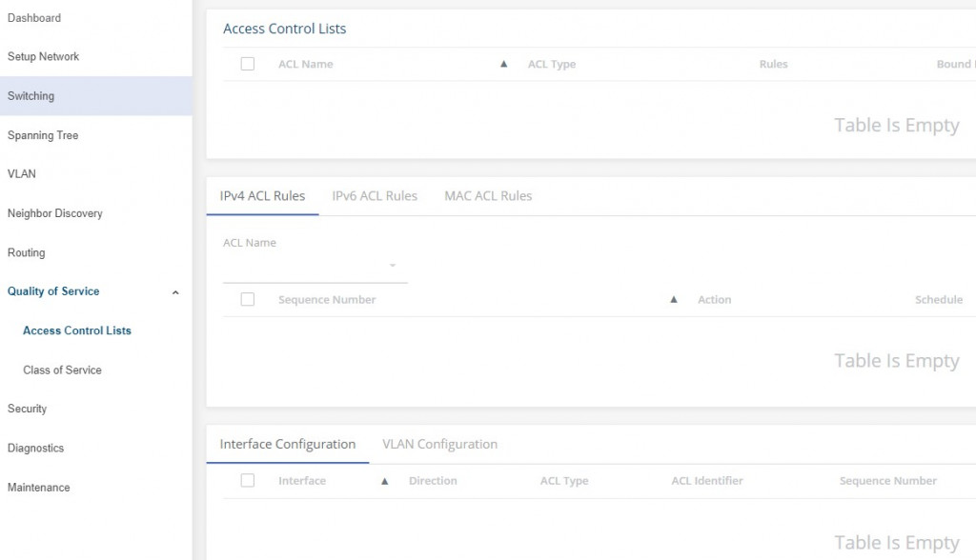Toggle the select-all checkbox beside Interface header
976x560 pixels.
pyautogui.click(x=248, y=481)
